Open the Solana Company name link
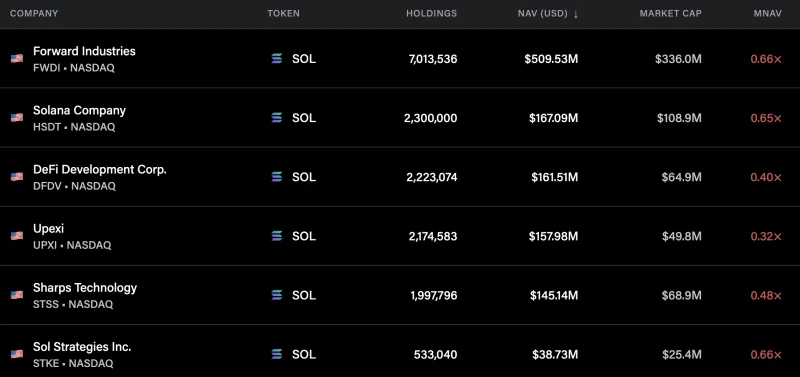Viewport: 800px width, 377px height. pos(79,110)
